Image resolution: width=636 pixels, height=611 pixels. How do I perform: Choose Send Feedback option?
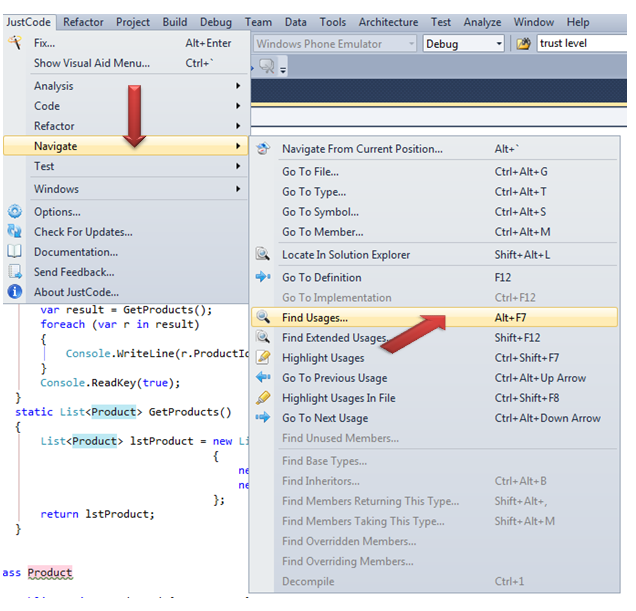74,272
